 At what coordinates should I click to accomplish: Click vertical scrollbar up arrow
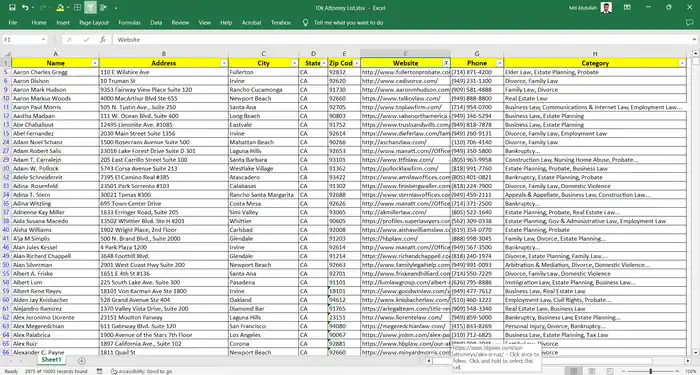click(696, 54)
